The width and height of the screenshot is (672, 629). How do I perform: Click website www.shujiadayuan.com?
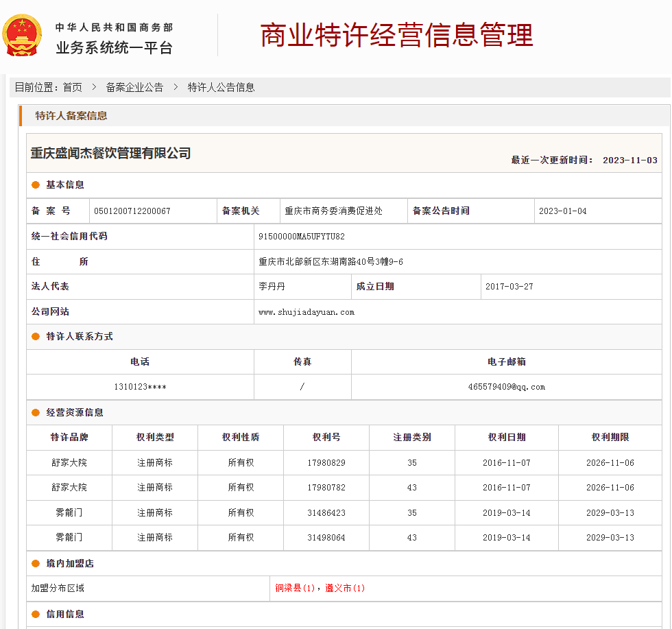click(x=307, y=312)
